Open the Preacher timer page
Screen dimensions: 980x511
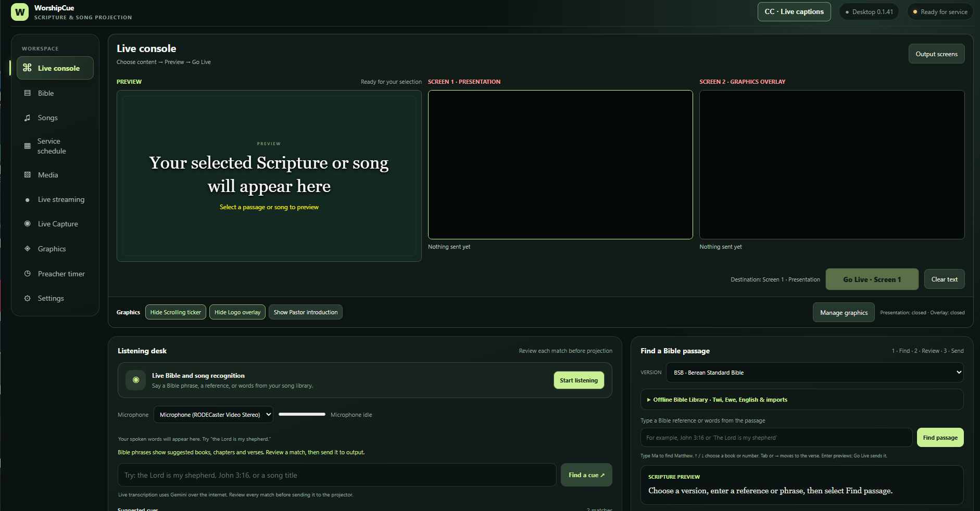[x=55, y=274]
